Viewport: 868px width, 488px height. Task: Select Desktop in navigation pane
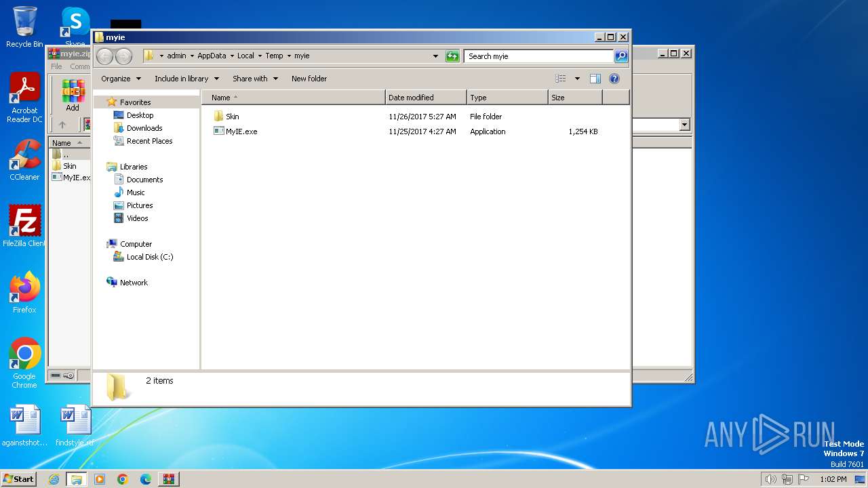(140, 115)
